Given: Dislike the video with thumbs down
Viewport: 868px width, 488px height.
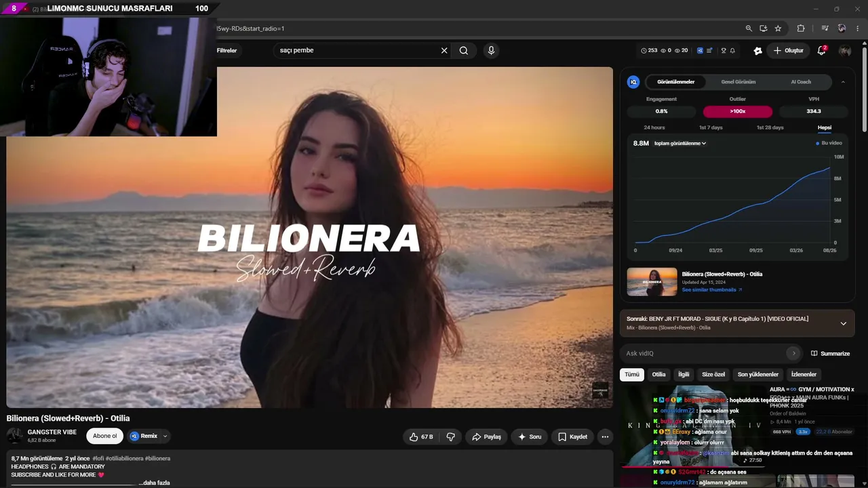Looking at the screenshot, I should [x=451, y=437].
